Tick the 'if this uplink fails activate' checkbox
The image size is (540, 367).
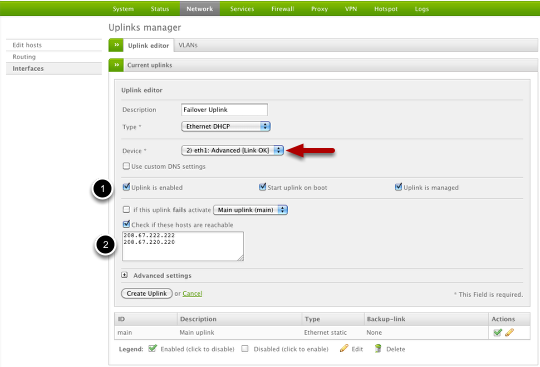[x=126, y=209]
